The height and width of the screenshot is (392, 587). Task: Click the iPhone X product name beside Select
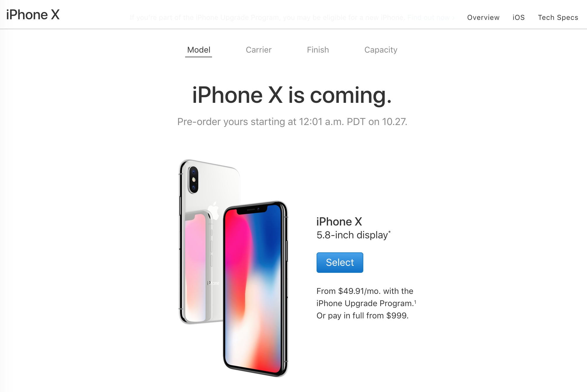tap(339, 222)
